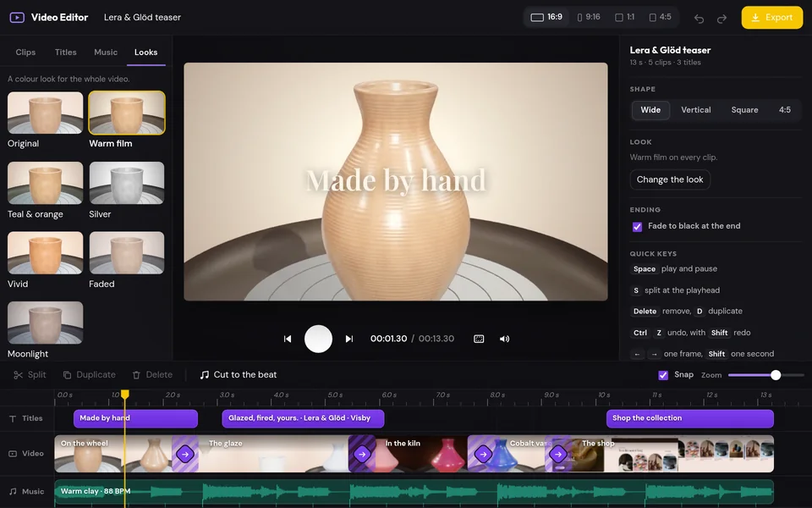Click the project name 'Lera & Glöd teaser' in header
This screenshot has width=812, height=508.
142,17
